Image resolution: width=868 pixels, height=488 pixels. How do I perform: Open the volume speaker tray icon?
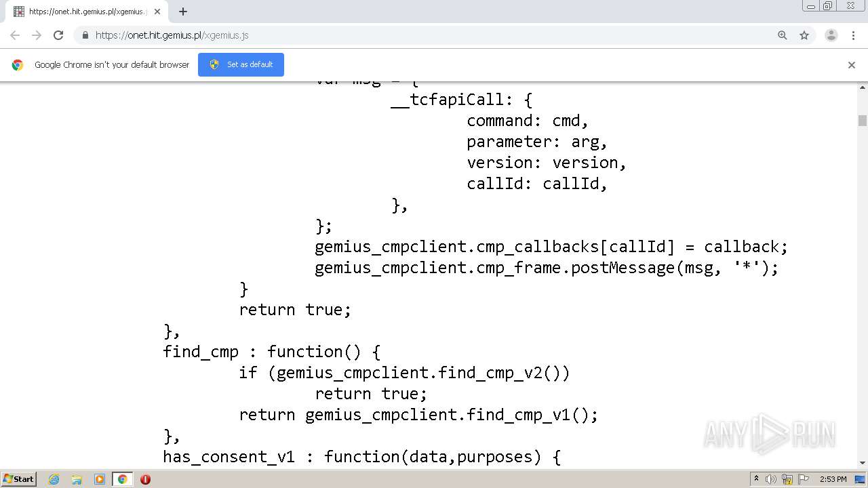(771, 479)
